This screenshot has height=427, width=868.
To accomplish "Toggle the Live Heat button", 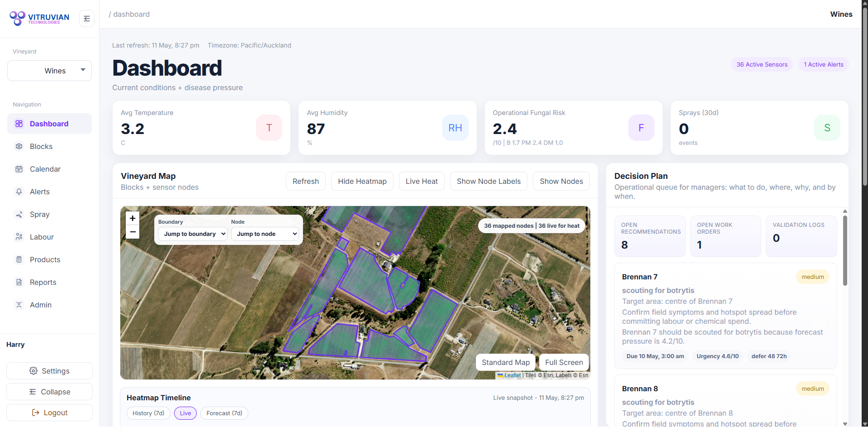I will tap(422, 181).
